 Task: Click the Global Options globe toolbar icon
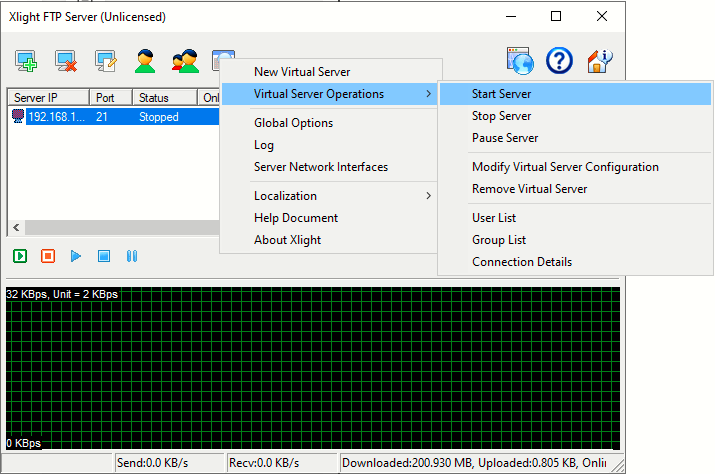(520, 61)
